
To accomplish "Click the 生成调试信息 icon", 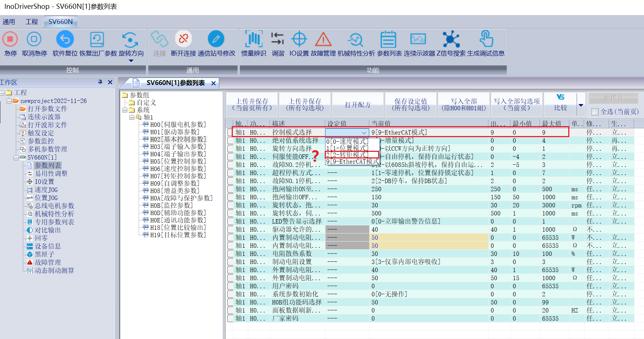I will coord(486,39).
